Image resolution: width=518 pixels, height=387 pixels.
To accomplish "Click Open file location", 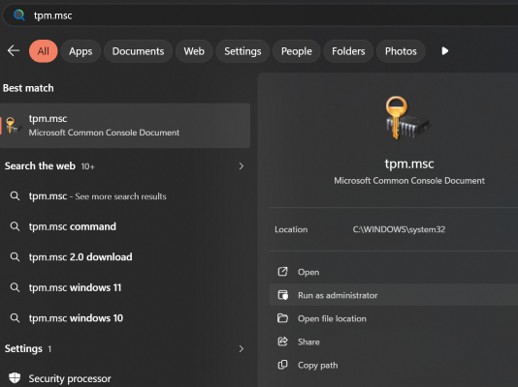I will tap(393, 318).
